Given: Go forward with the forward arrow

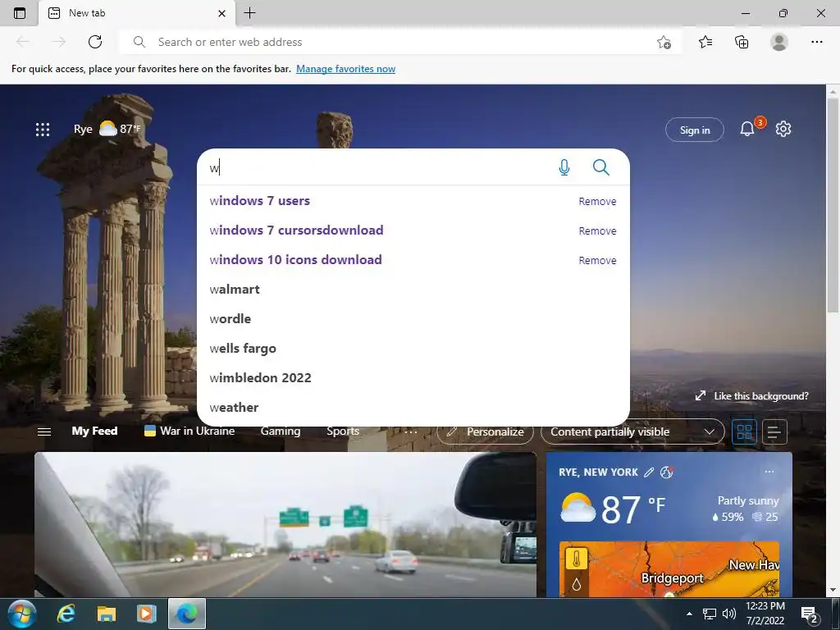Looking at the screenshot, I should tap(59, 42).
